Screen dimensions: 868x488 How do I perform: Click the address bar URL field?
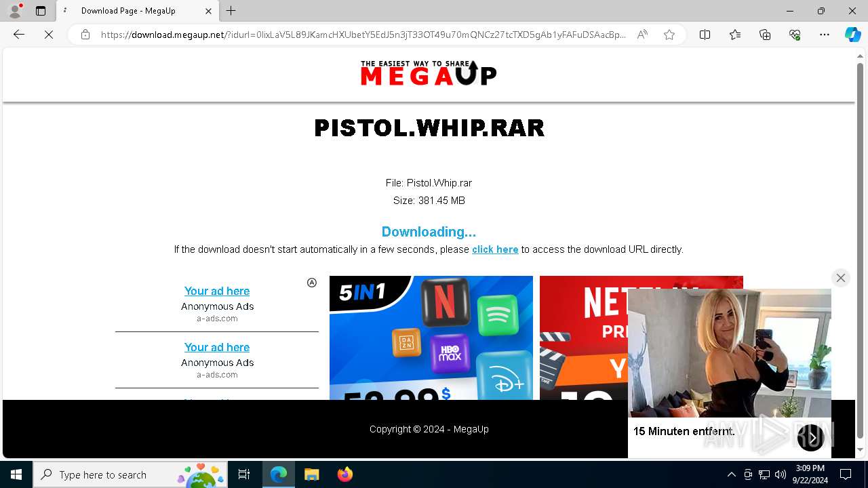[x=363, y=35]
